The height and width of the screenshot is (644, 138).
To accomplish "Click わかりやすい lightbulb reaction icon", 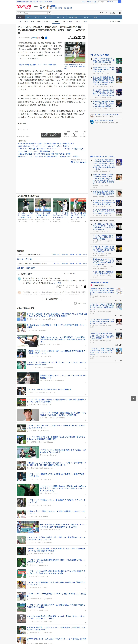I will click(x=74, y=134).
